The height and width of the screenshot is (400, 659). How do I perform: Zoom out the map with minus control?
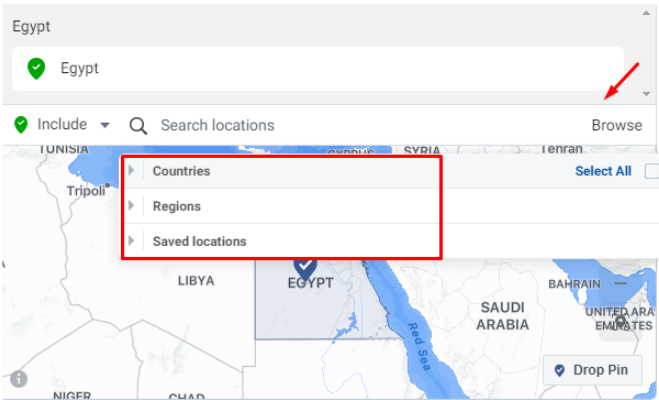coord(621,284)
